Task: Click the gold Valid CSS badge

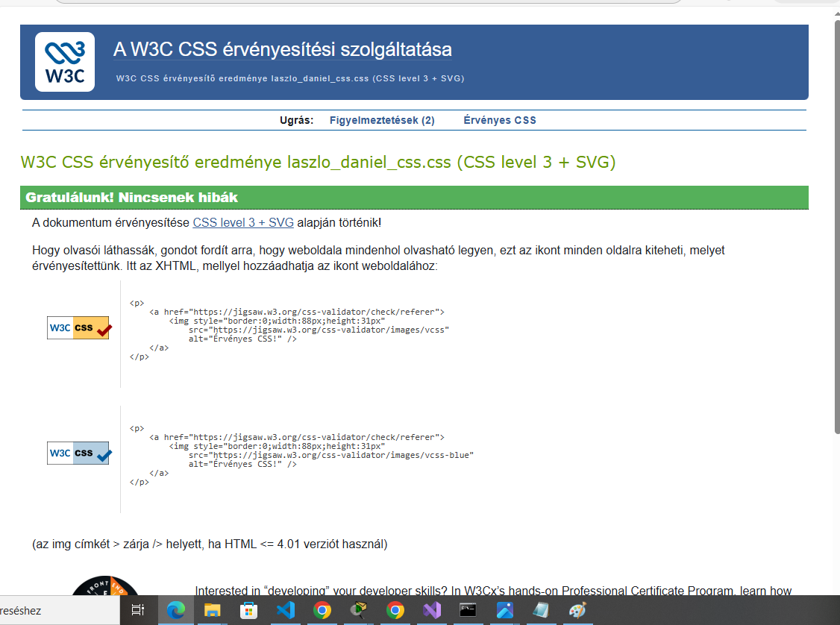Action: click(x=79, y=327)
